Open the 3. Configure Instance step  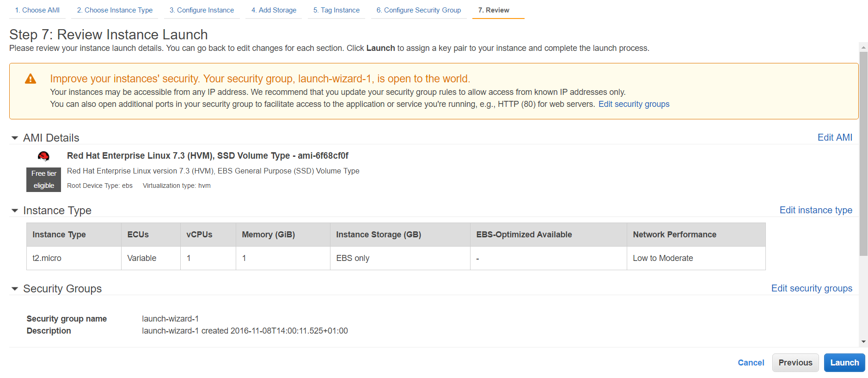point(202,10)
